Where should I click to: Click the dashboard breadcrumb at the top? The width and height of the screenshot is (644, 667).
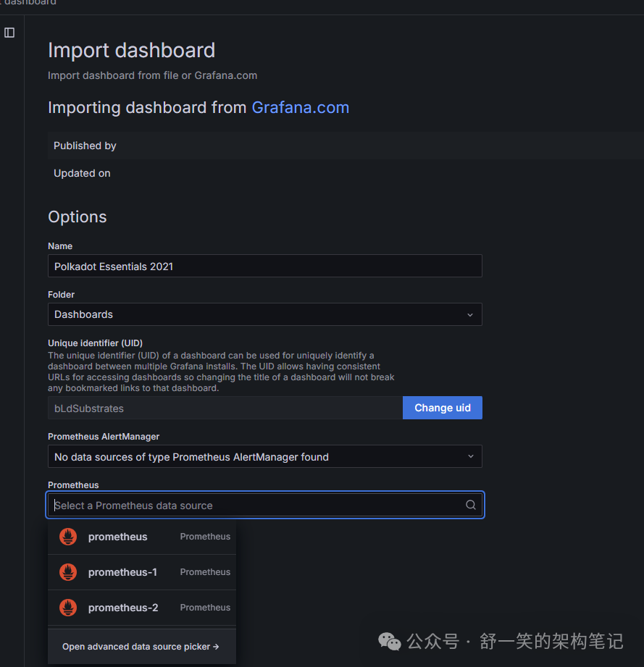click(x=29, y=3)
